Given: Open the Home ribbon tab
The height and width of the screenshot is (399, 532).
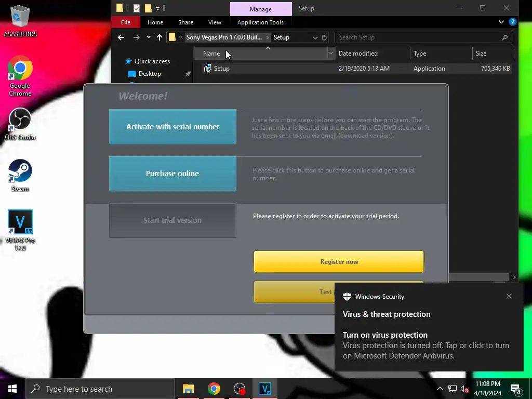Looking at the screenshot, I should pos(155,22).
